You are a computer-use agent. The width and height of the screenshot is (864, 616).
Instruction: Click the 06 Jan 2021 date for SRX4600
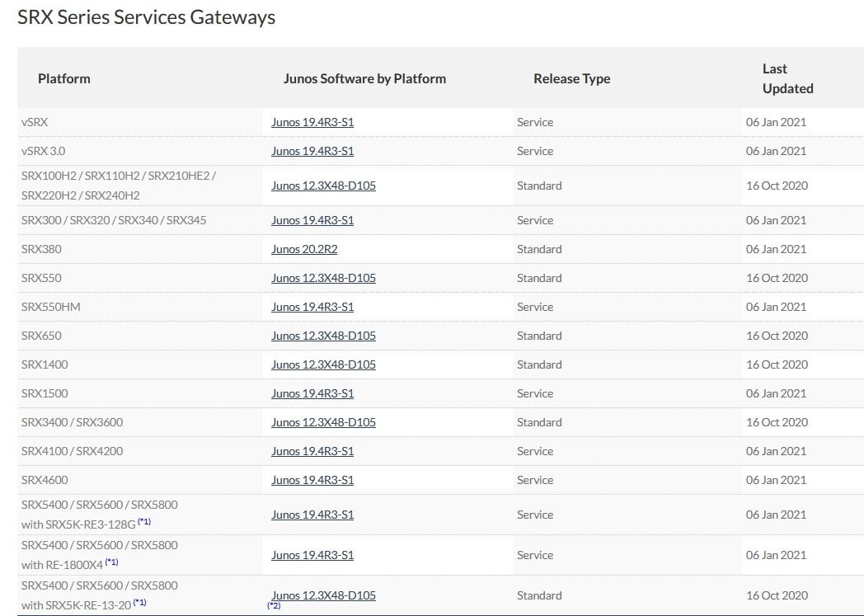pyautogui.click(x=777, y=480)
